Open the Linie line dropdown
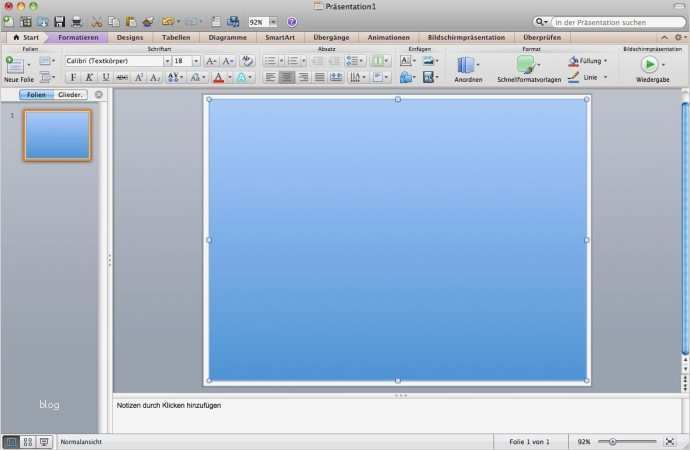690x450 pixels. tap(606, 77)
